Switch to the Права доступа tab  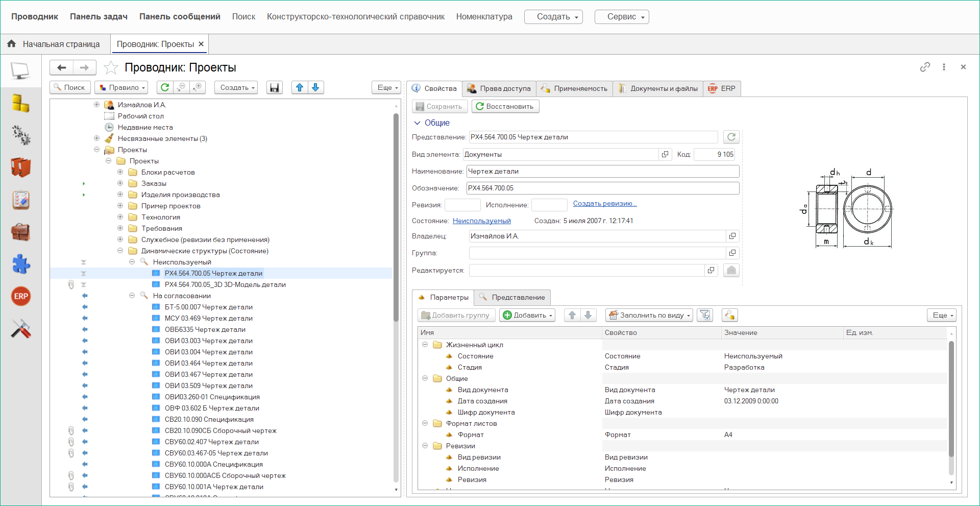(499, 88)
